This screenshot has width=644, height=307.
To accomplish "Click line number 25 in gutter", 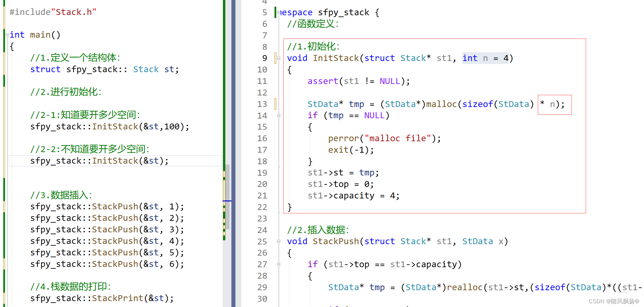I will click(262, 241).
